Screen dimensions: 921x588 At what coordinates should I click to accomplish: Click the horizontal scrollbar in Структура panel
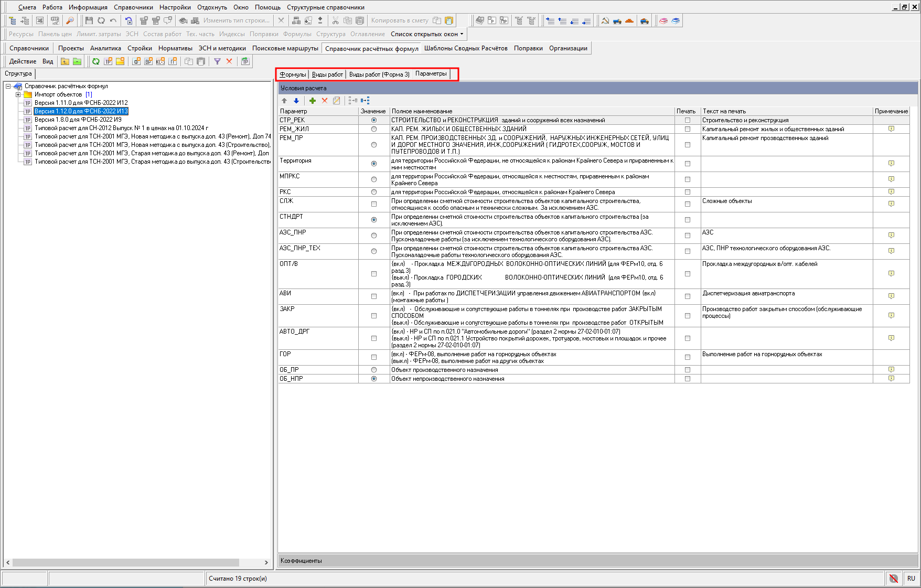pos(126,562)
